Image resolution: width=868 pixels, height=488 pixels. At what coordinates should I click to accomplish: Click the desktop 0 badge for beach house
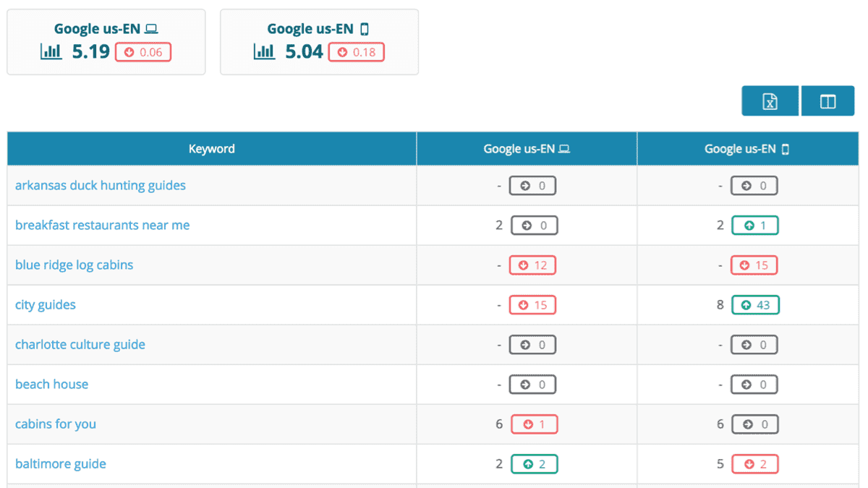[532, 385]
